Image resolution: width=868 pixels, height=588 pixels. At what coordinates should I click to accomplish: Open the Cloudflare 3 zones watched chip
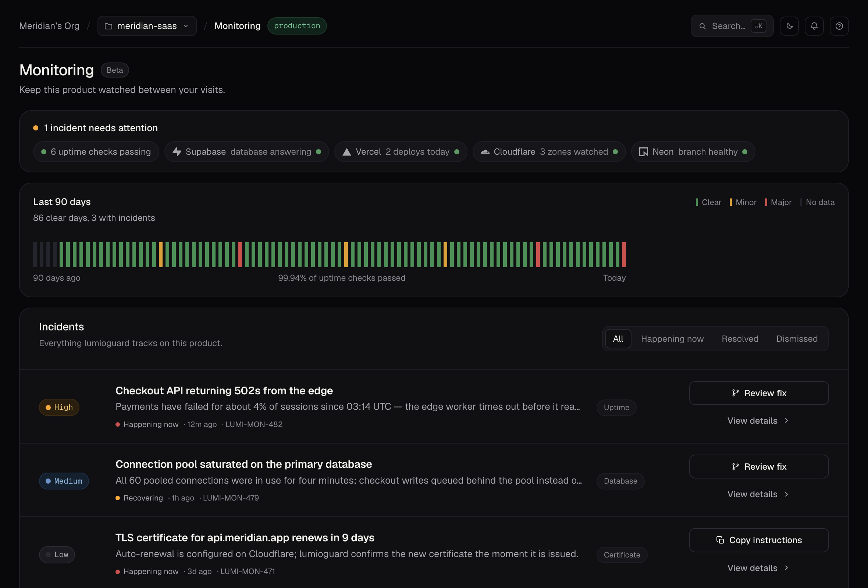click(x=549, y=151)
